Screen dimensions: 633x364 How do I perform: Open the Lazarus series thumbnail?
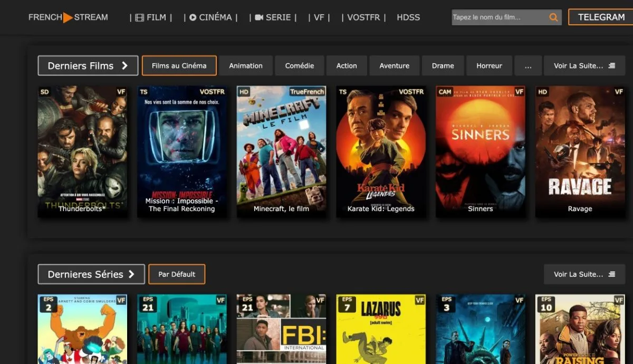click(381, 329)
